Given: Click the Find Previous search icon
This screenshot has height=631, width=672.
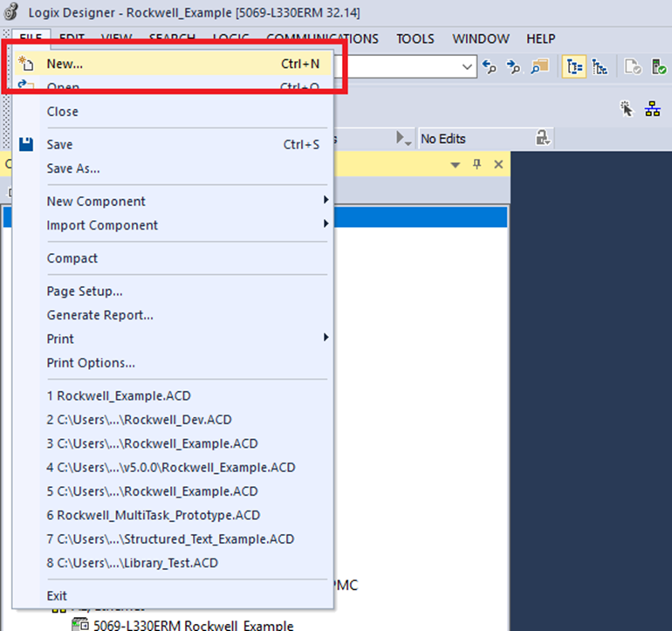Looking at the screenshot, I should pyautogui.click(x=490, y=67).
